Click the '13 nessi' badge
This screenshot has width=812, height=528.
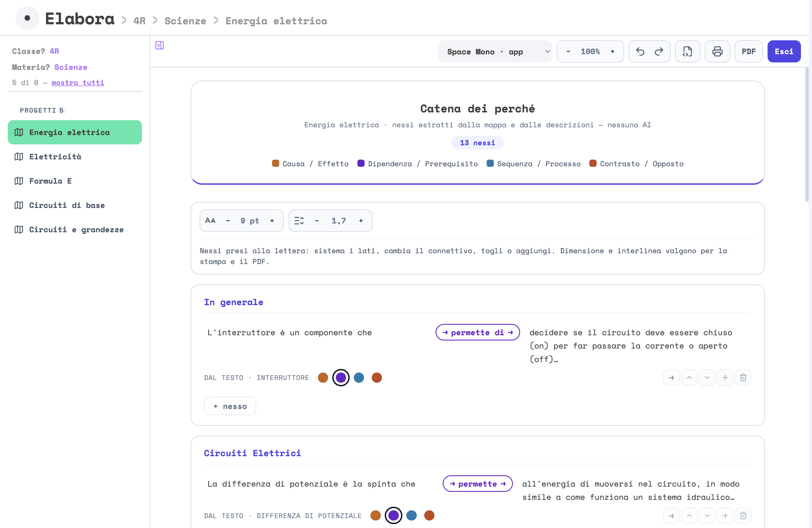point(477,142)
